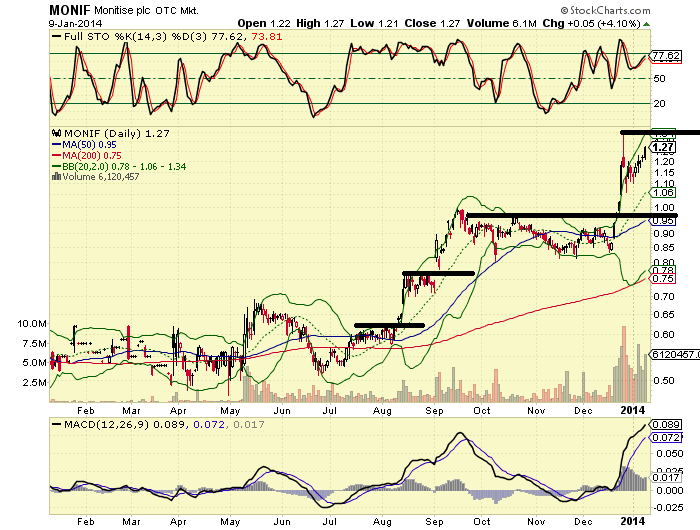Click the 0.95 MA(50) price tag on right axis

(x=663, y=221)
